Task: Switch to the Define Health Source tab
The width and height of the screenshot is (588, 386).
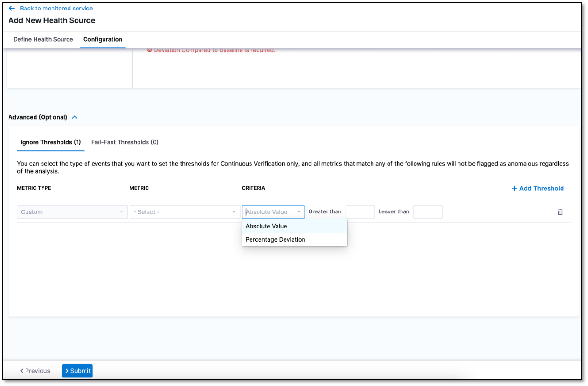Action: coord(43,39)
